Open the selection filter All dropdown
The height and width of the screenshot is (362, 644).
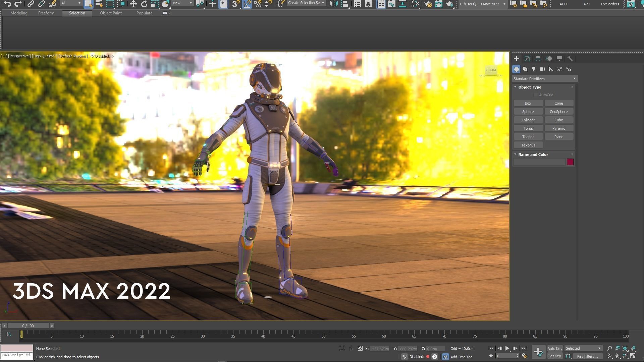pyautogui.click(x=71, y=3)
